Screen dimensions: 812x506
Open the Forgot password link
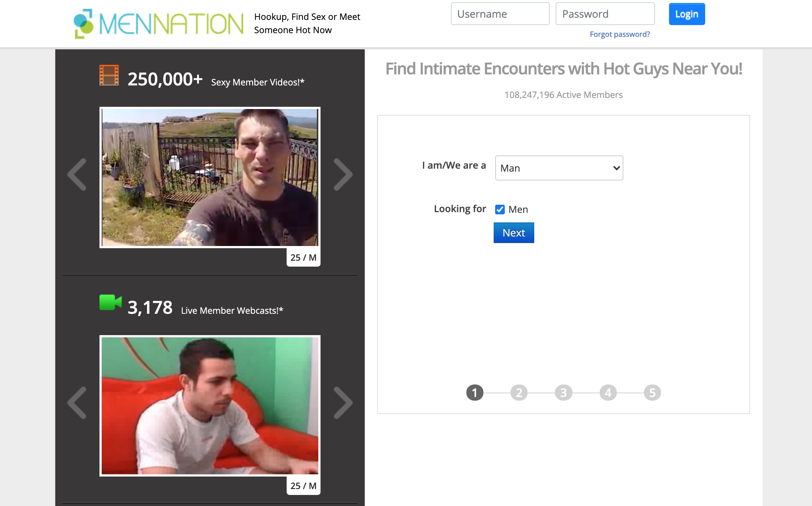[620, 34]
